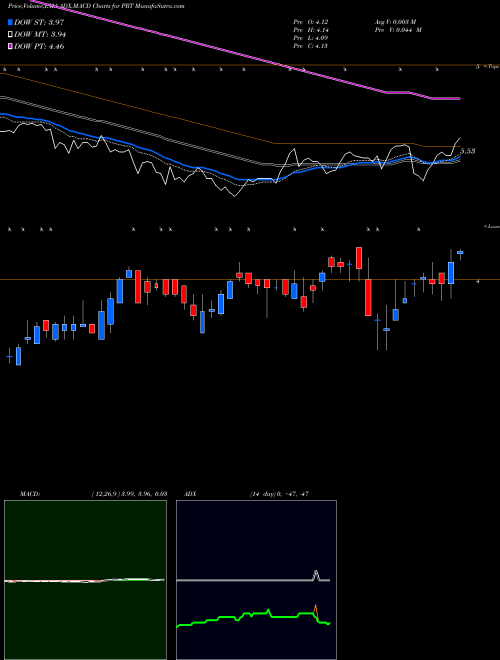Click the magenta DOW PT legend swatch
Screen dimensions: 500x660
[11, 46]
